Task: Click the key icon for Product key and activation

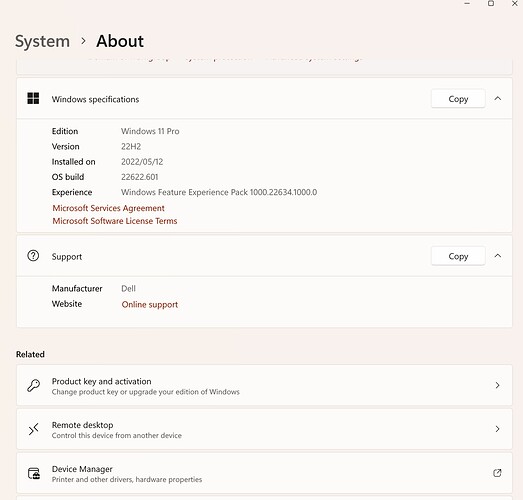Action: 33,385
